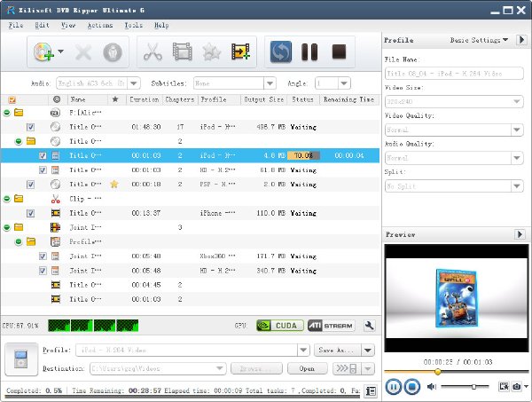532x402 pixels.
Task: Click the iPod profile device icon
Action: pyautogui.click(x=21, y=359)
